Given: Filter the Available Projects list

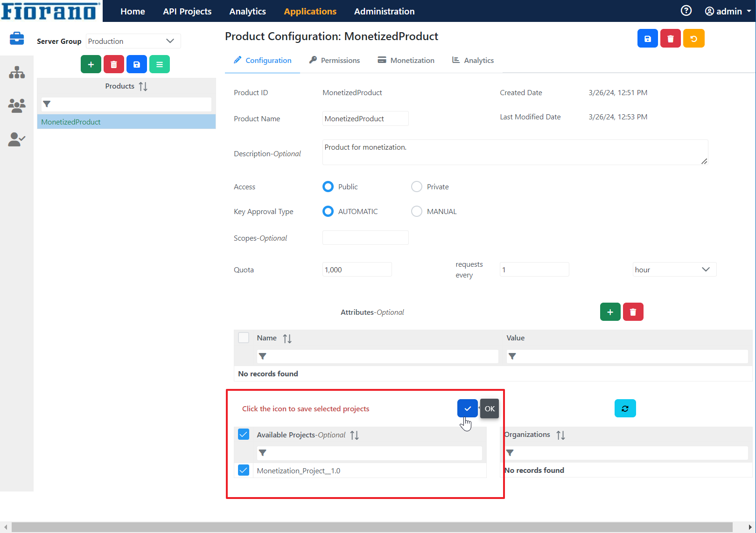Looking at the screenshot, I should click(370, 453).
